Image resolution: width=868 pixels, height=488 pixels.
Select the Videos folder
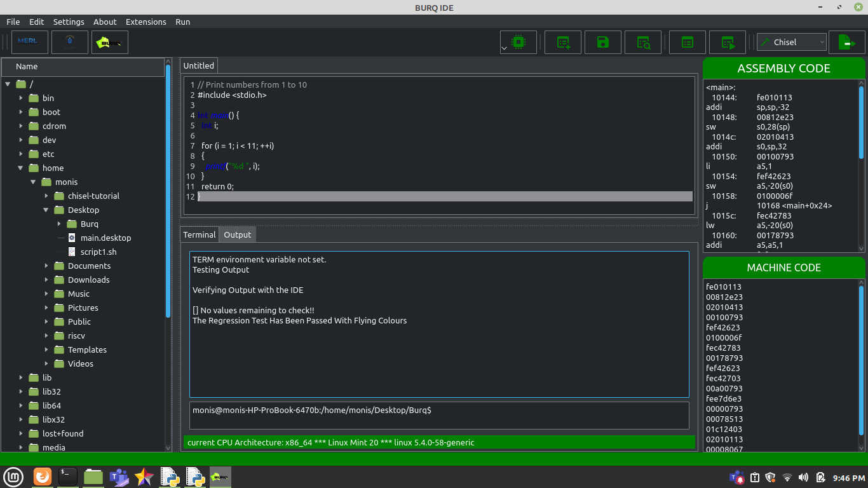[80, 363]
